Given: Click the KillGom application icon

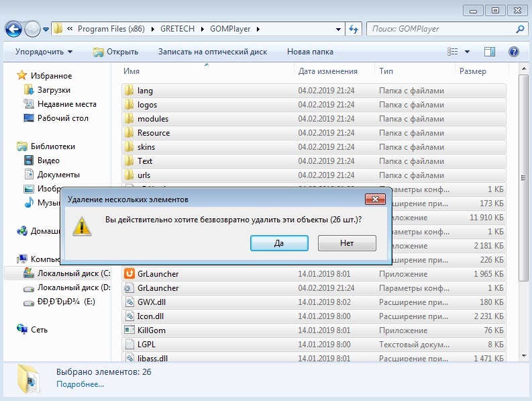Looking at the screenshot, I should [129, 330].
